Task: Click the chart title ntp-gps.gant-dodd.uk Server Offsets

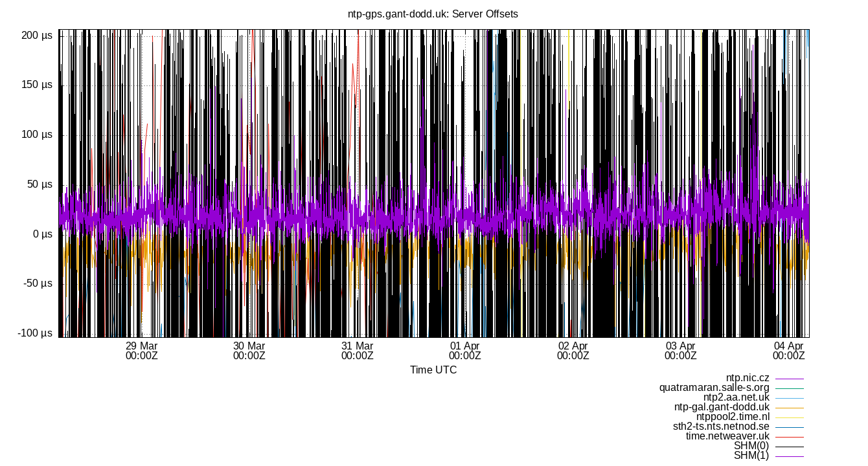Action: (434, 14)
